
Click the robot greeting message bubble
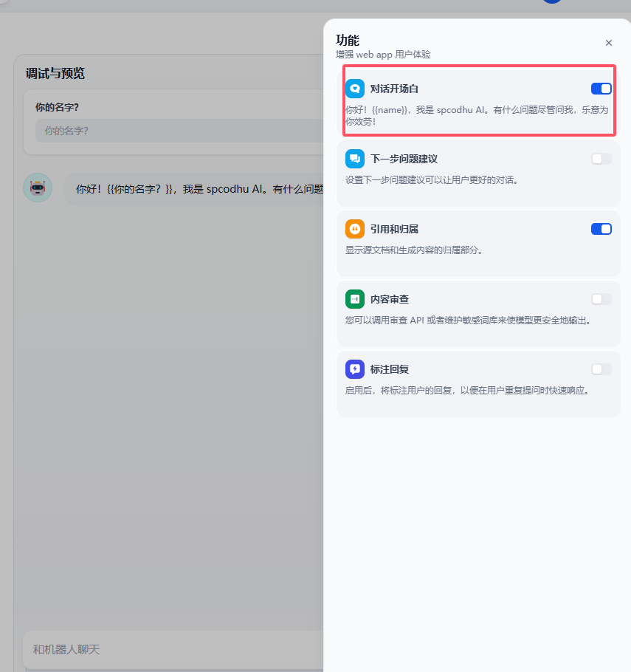click(x=195, y=189)
